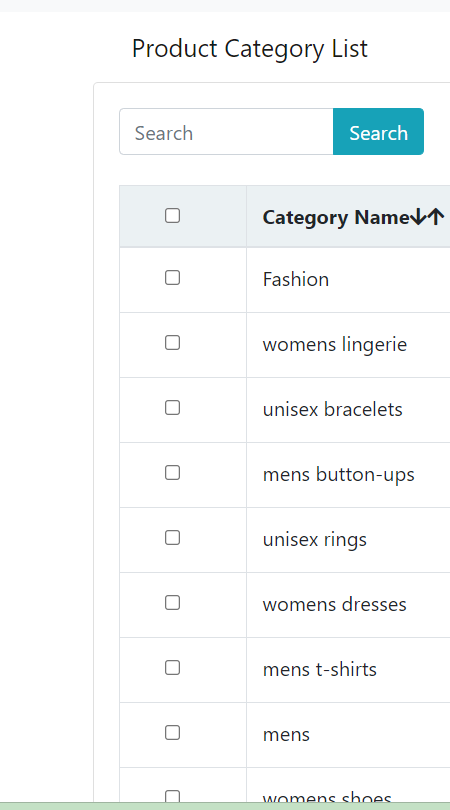Viewport: 450px width, 810px height.
Task: Select the checkbox next to mens
Action: (x=173, y=733)
